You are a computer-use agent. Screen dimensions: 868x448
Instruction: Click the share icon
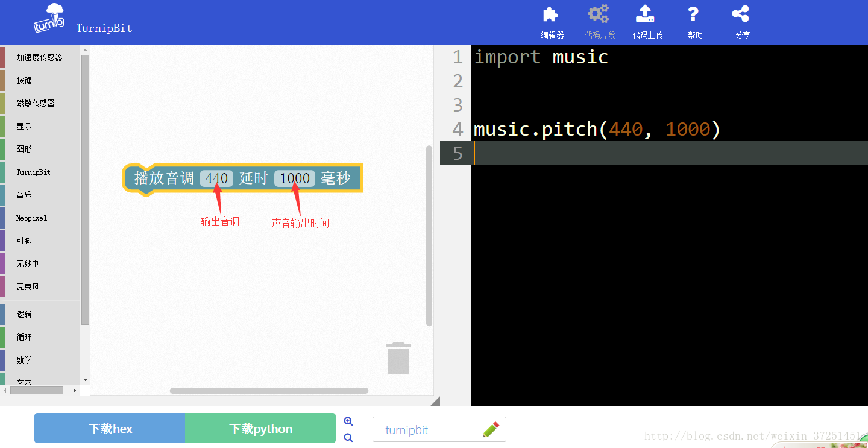click(x=741, y=14)
